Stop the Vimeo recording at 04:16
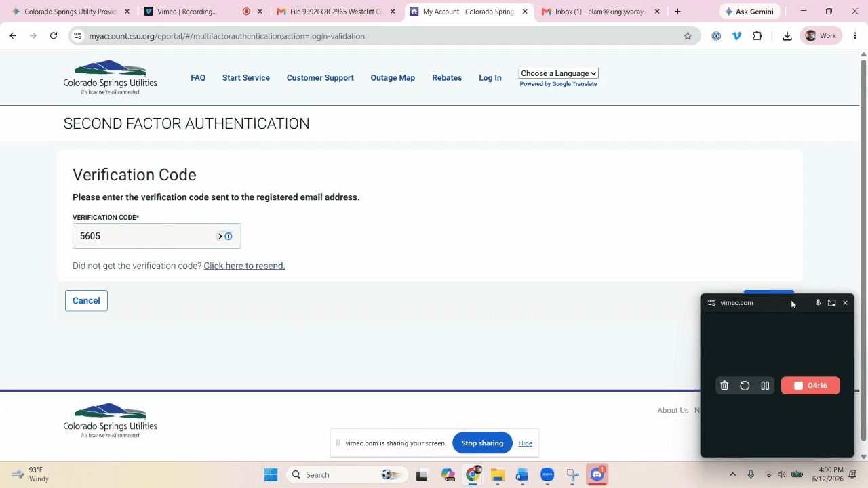The height and width of the screenshot is (488, 868). point(810,386)
